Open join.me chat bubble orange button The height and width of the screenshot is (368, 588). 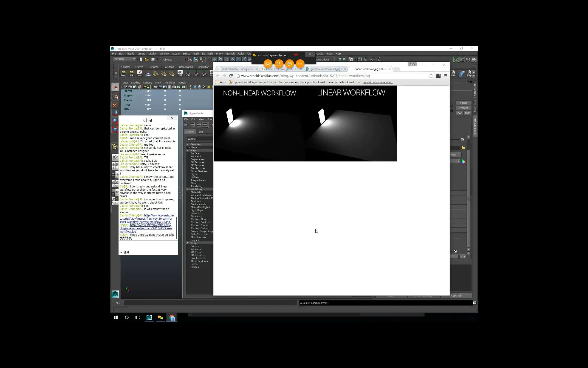289,64
